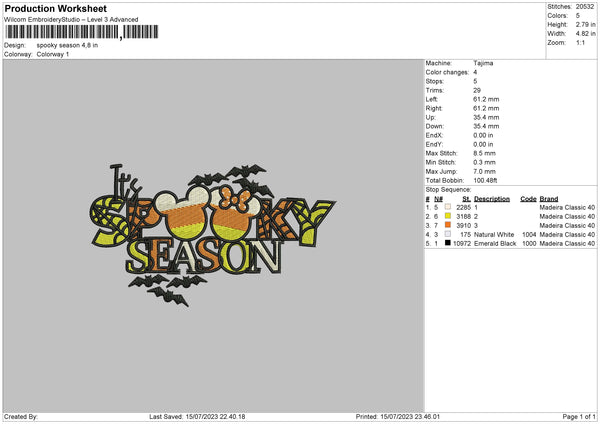
Task: Click the cream color swatch in row 1
Action: 448,207
